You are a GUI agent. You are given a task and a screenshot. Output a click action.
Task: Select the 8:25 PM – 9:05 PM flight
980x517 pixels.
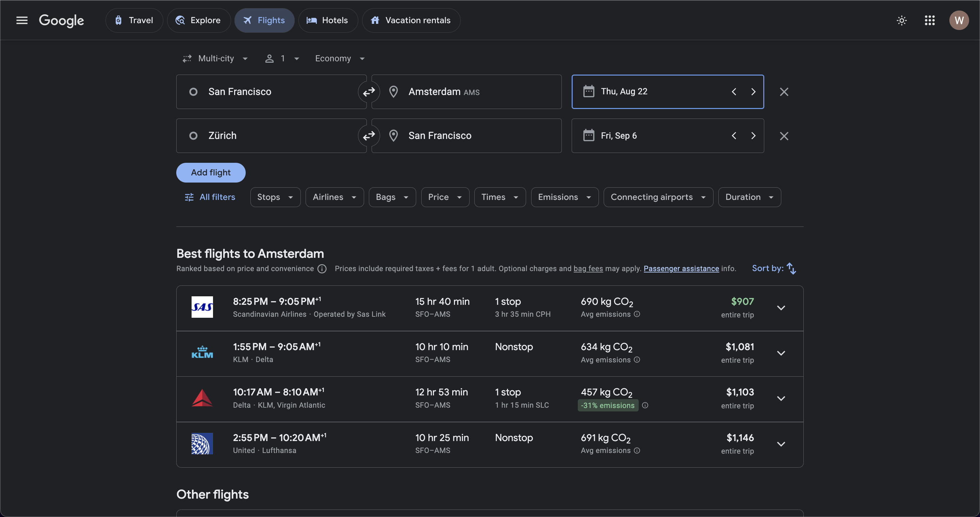coord(490,308)
